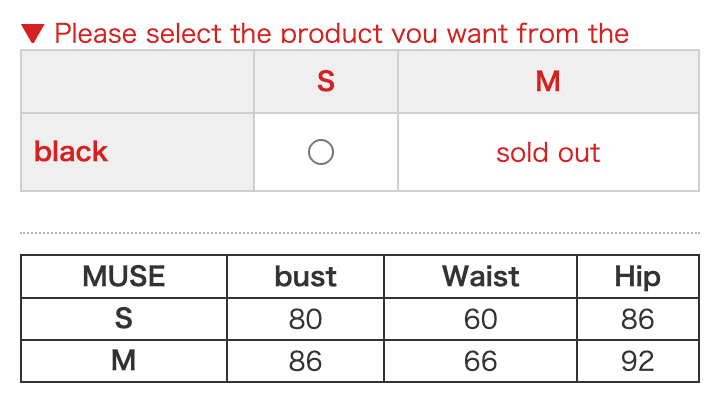Click the hip value 86 for size S
The width and height of the screenshot is (722, 406).
click(637, 319)
